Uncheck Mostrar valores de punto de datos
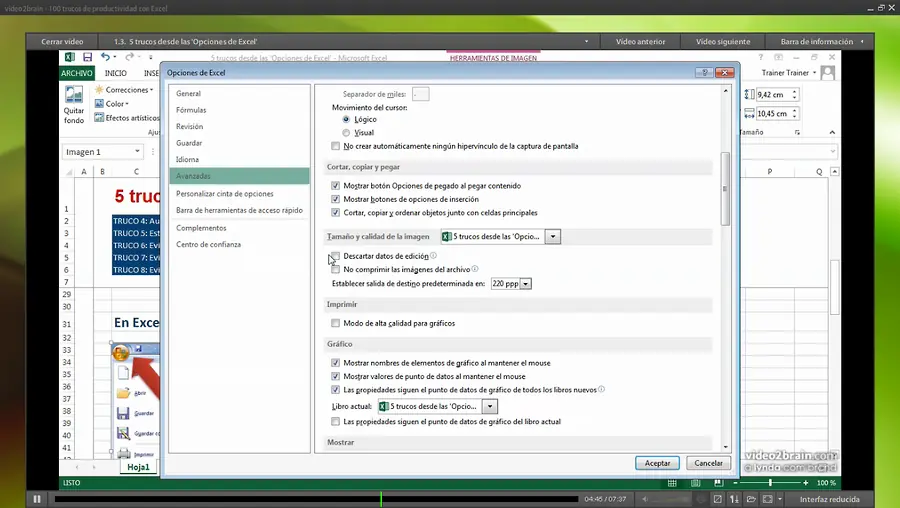Screen dimensions: 900x508 coord(335,376)
